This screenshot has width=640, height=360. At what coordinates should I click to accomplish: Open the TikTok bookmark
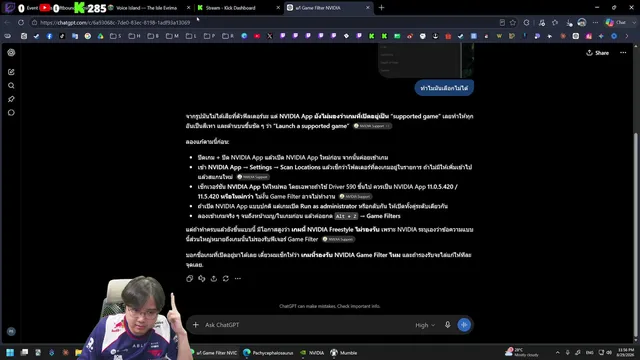62,36
